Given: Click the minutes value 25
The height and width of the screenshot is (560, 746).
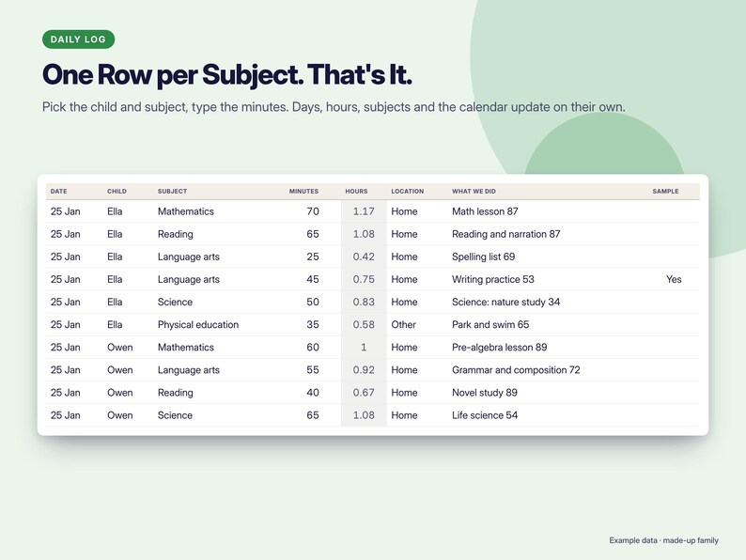Looking at the screenshot, I should [x=313, y=257].
